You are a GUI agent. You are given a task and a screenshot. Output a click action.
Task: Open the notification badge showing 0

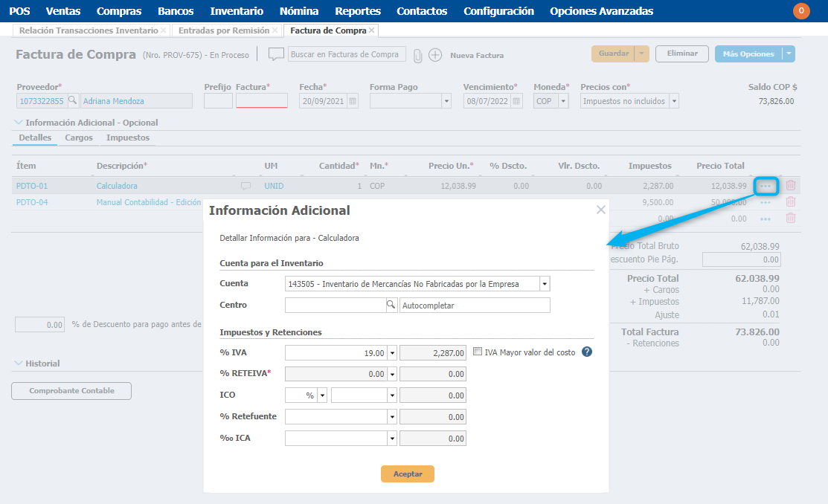tap(801, 11)
